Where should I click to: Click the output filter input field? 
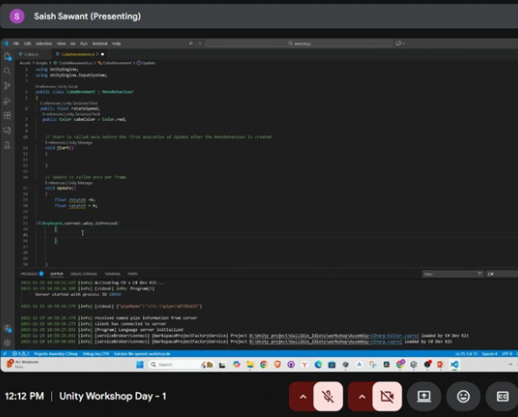[453, 274]
